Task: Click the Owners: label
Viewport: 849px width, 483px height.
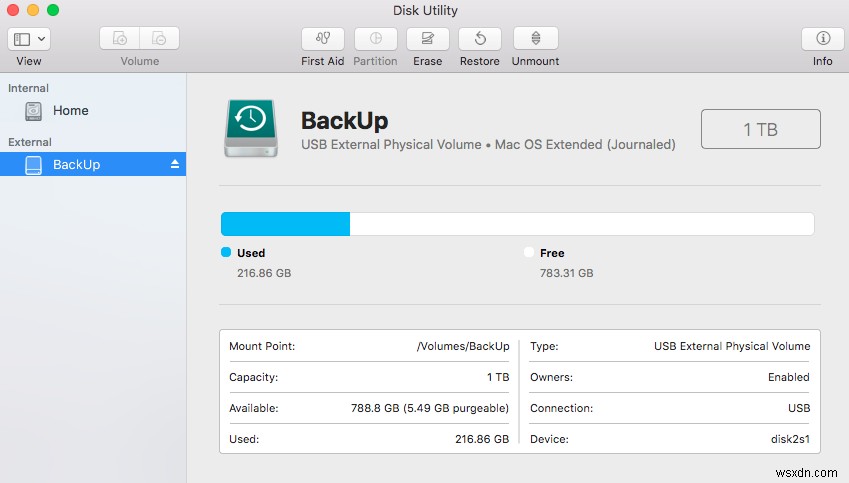Action: point(551,377)
